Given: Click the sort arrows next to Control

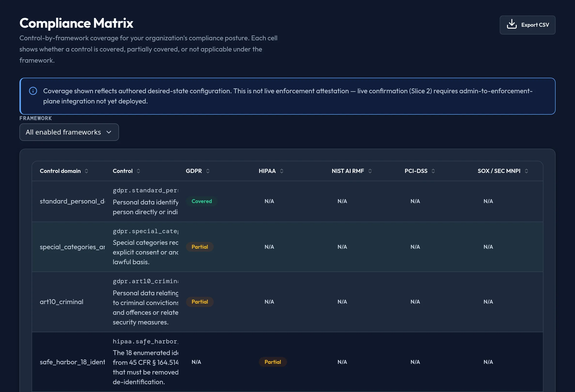Looking at the screenshot, I should point(138,171).
